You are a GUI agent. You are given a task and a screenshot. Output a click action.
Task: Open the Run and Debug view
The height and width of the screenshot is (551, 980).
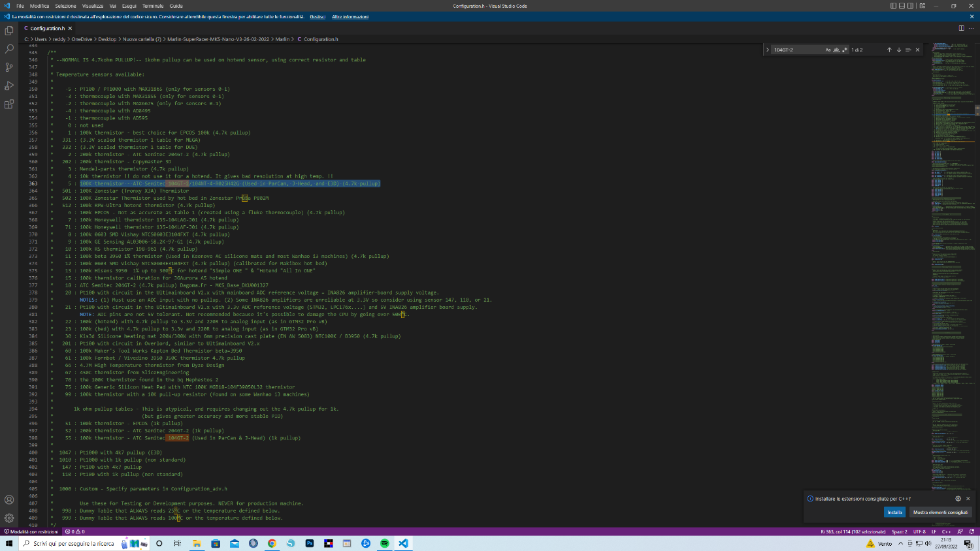9,86
